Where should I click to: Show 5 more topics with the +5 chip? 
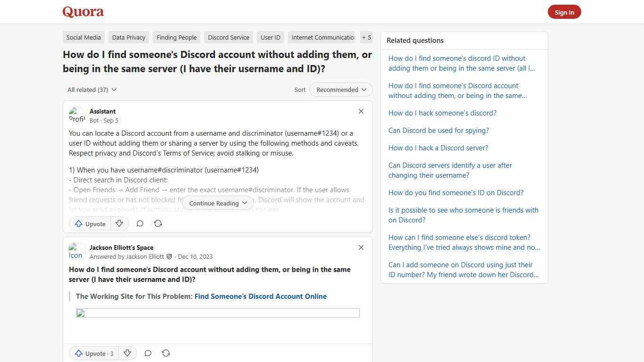click(x=366, y=37)
